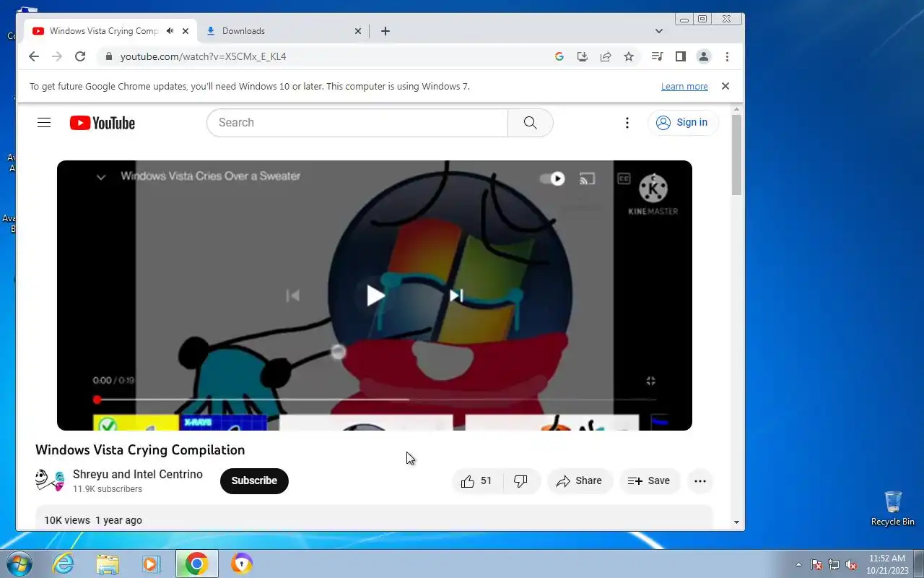
Task: Open Chrome three-dot menu
Action: [x=727, y=56]
